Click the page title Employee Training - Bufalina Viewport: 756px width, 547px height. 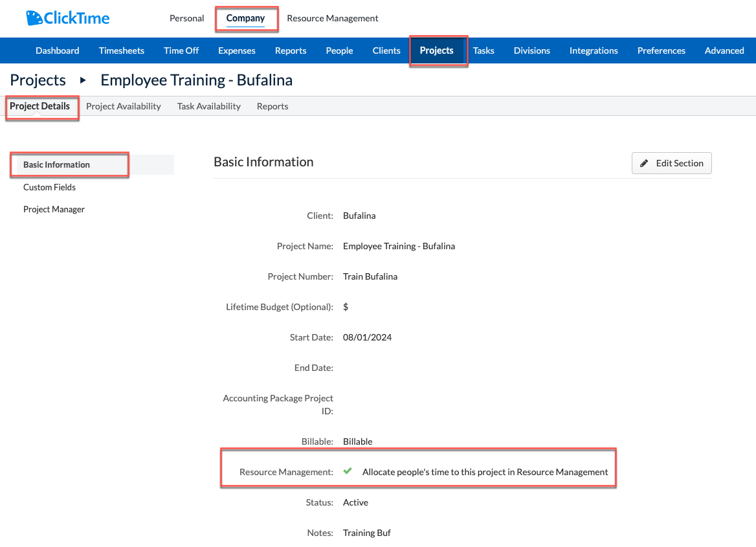point(196,80)
